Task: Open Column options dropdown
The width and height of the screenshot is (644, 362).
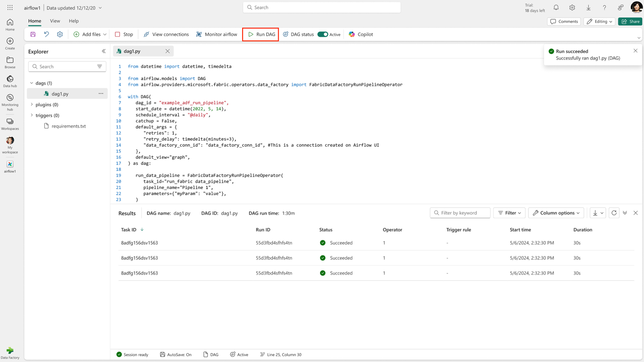Action: (556, 213)
